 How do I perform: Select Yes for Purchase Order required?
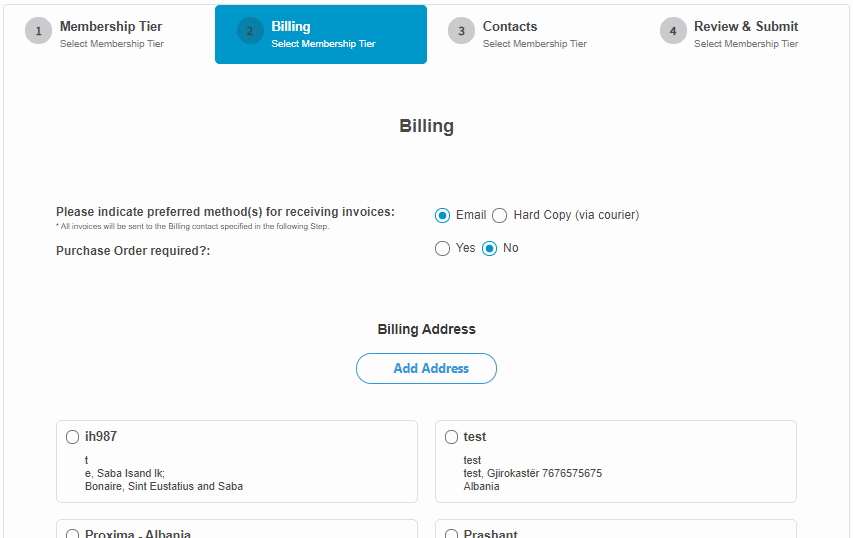tap(442, 249)
